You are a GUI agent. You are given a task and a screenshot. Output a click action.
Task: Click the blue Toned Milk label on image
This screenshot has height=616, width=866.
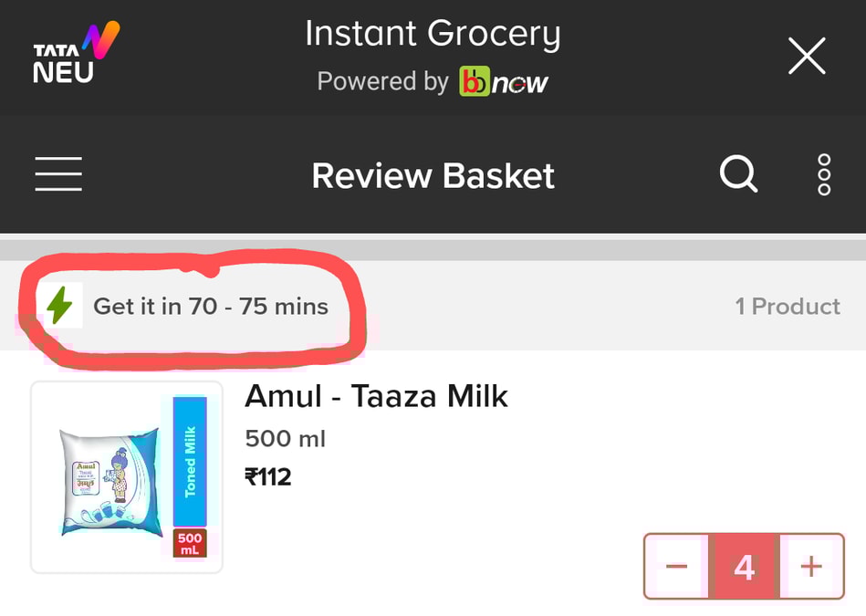click(190, 461)
